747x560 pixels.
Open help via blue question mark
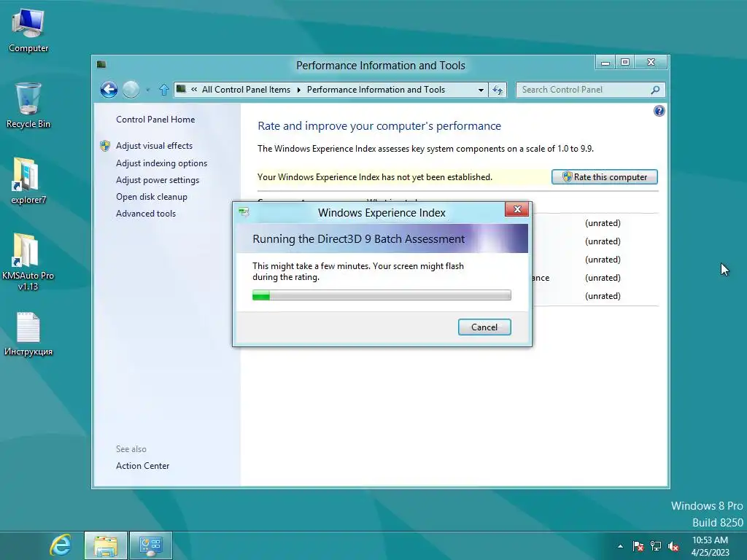(x=659, y=111)
